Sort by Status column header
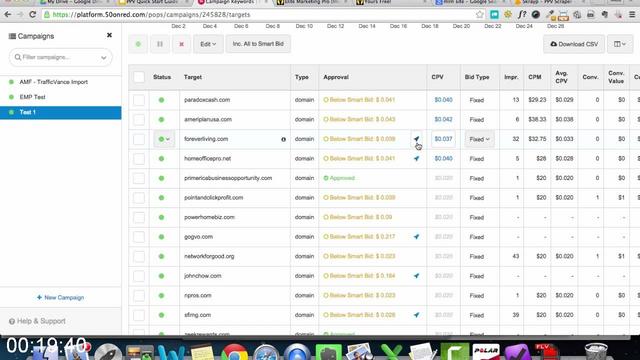The image size is (640, 360). [x=162, y=77]
